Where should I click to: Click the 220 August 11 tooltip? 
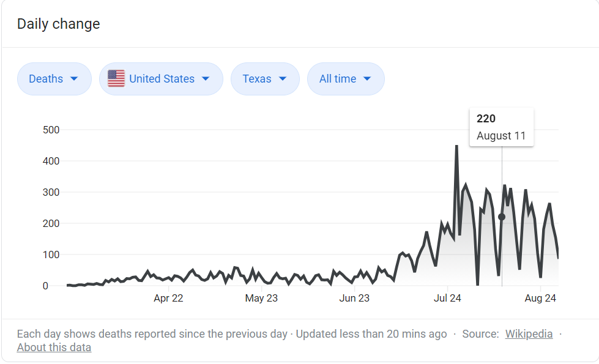pyautogui.click(x=501, y=127)
